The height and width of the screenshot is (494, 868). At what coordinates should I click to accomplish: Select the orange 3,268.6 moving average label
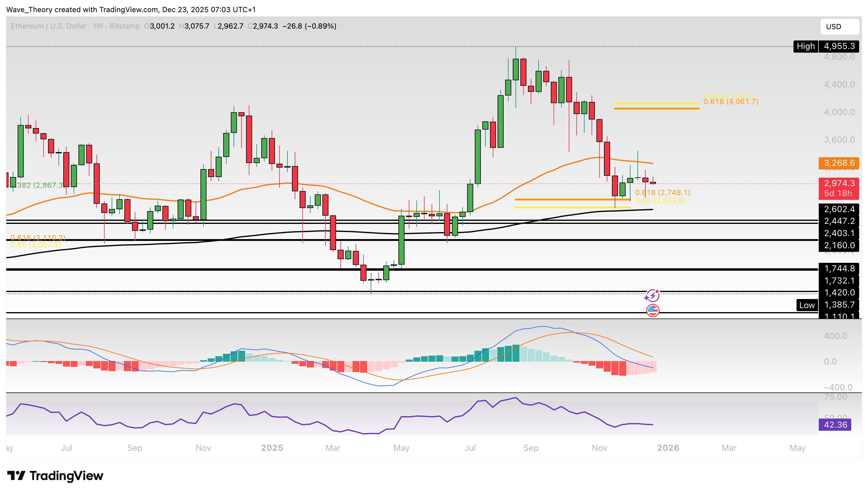pos(838,163)
